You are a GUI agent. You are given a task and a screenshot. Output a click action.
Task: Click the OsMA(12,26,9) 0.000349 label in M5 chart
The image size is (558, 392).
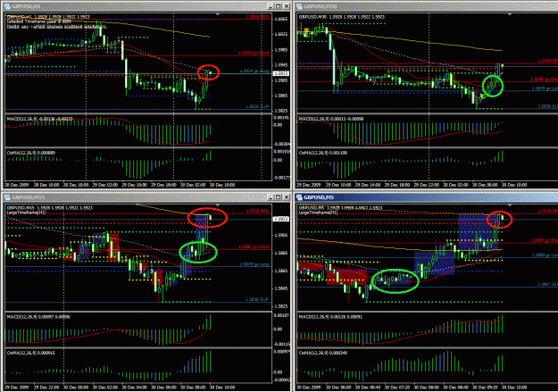click(x=323, y=353)
